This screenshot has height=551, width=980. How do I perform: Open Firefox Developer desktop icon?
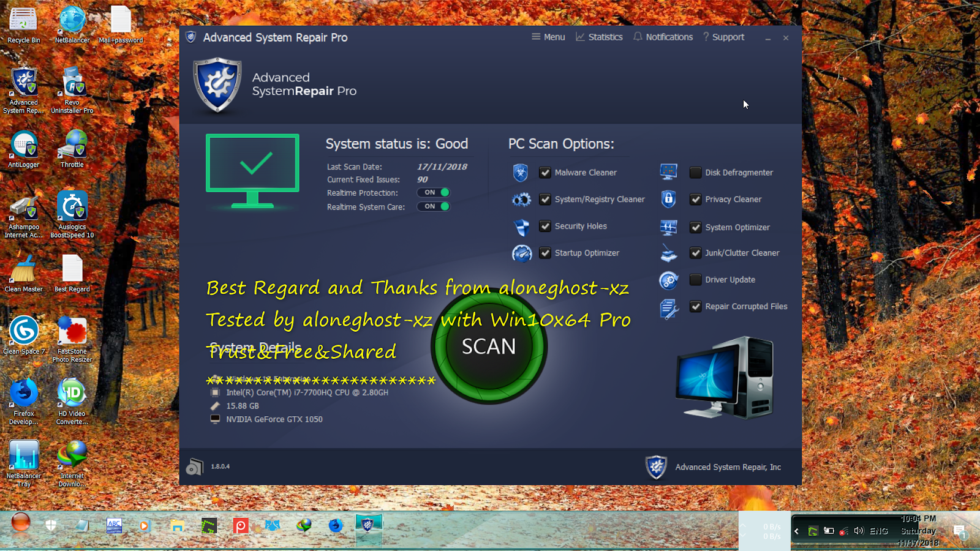(24, 401)
